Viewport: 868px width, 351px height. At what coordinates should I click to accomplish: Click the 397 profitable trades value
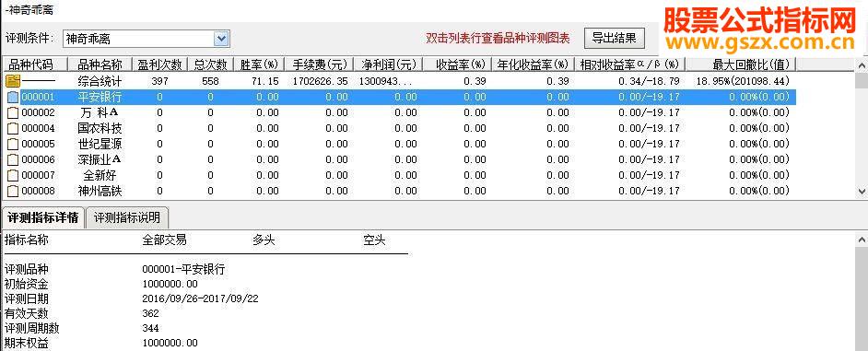pos(159,81)
